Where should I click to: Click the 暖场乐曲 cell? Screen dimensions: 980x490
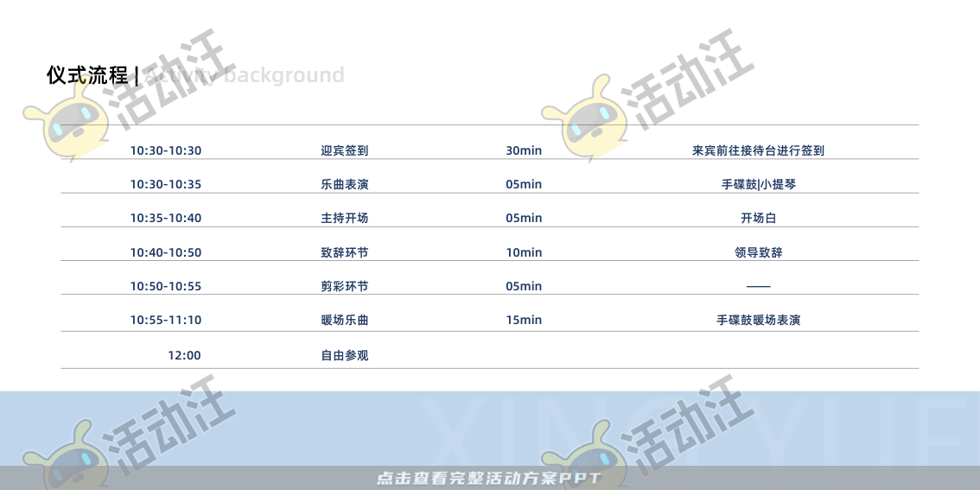[344, 320]
